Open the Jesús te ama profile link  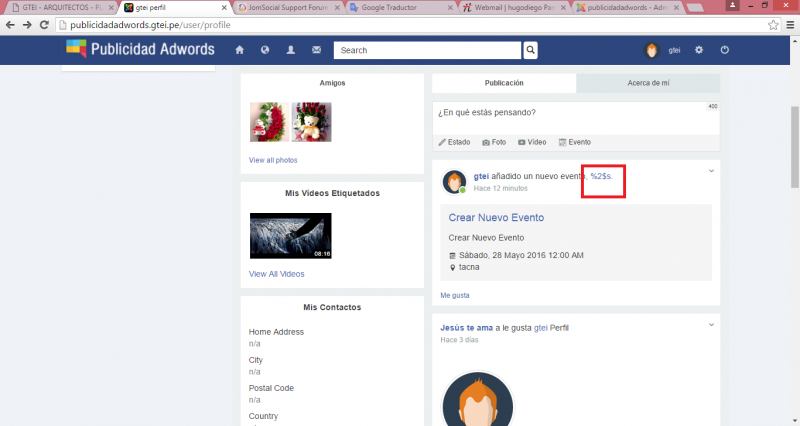click(x=466, y=328)
